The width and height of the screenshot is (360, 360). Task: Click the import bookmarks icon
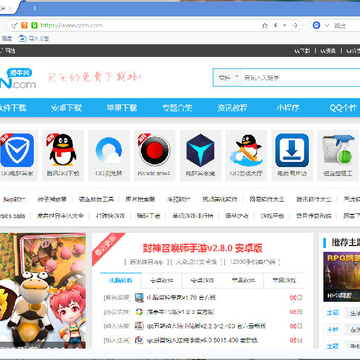pyautogui.click(x=22, y=39)
